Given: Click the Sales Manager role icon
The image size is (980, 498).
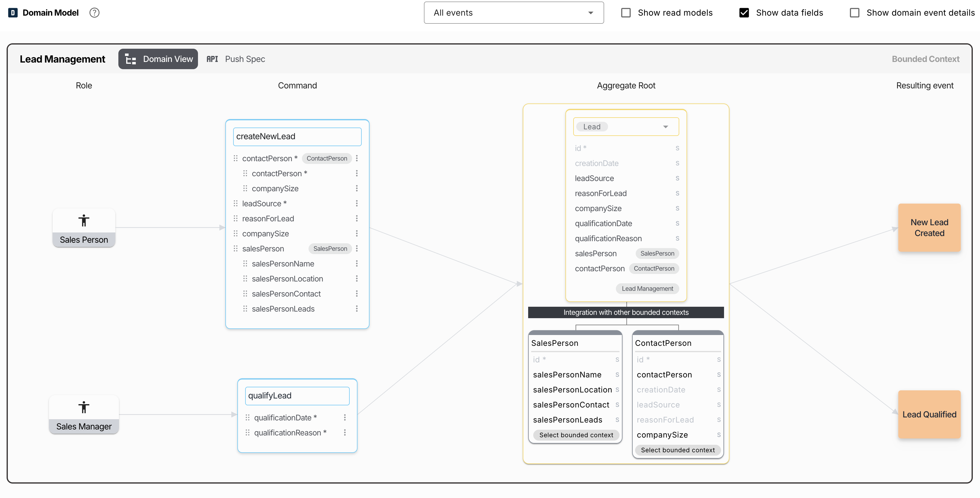Looking at the screenshot, I should tap(84, 407).
